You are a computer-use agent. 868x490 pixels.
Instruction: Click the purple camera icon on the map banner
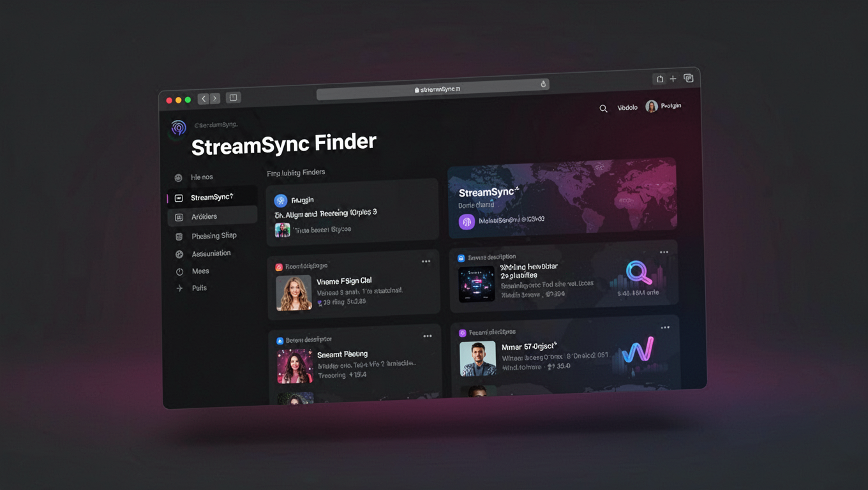[x=466, y=221]
